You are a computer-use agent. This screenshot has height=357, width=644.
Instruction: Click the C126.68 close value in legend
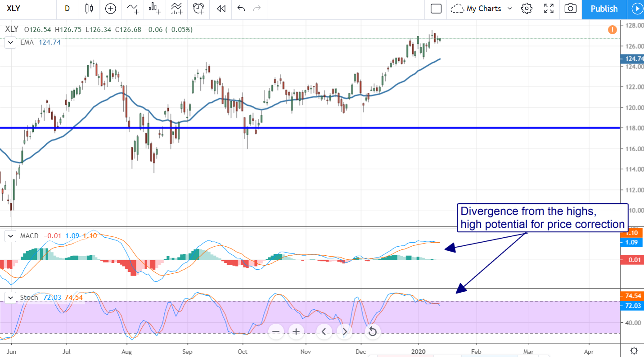pyautogui.click(x=129, y=30)
